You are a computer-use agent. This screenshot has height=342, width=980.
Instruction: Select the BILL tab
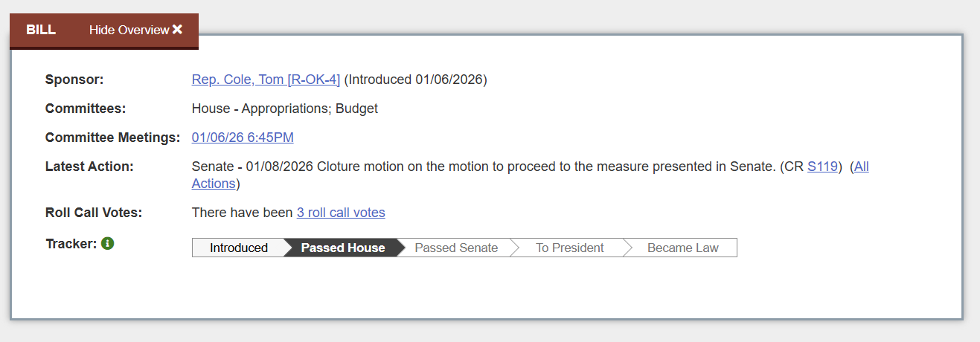[x=41, y=30]
